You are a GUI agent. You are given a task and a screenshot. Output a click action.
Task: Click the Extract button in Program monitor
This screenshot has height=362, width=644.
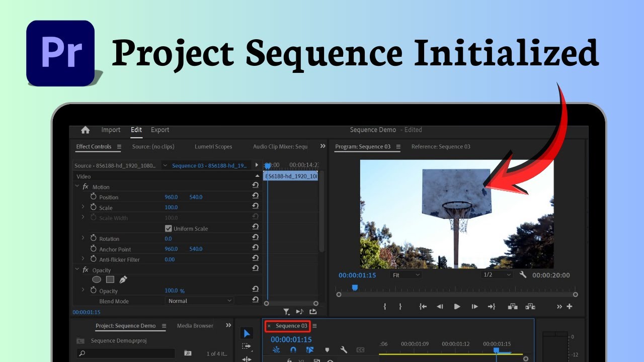click(x=530, y=306)
